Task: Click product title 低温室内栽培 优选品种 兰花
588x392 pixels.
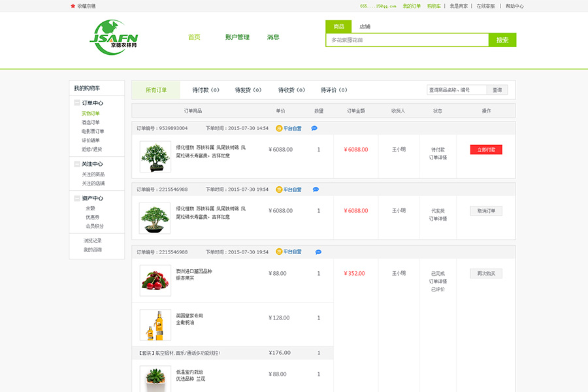Action: 191,376
